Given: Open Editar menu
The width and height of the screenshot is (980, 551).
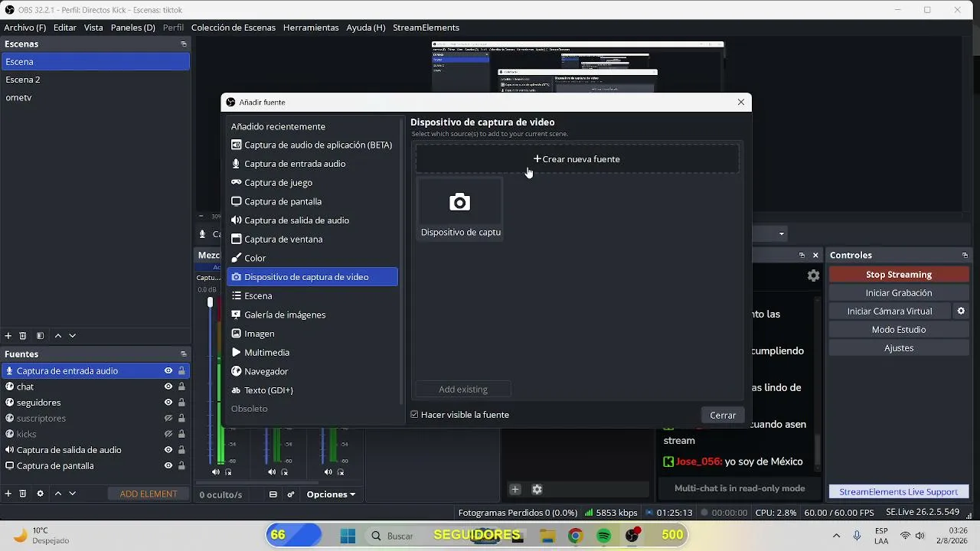Looking at the screenshot, I should [x=65, y=28].
